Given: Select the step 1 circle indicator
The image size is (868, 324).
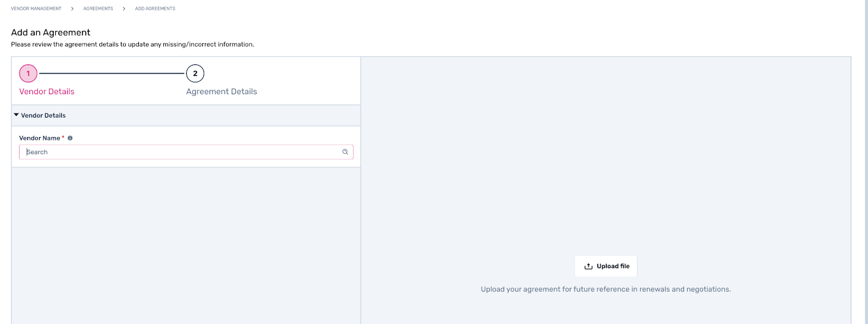Looking at the screenshot, I should [28, 73].
